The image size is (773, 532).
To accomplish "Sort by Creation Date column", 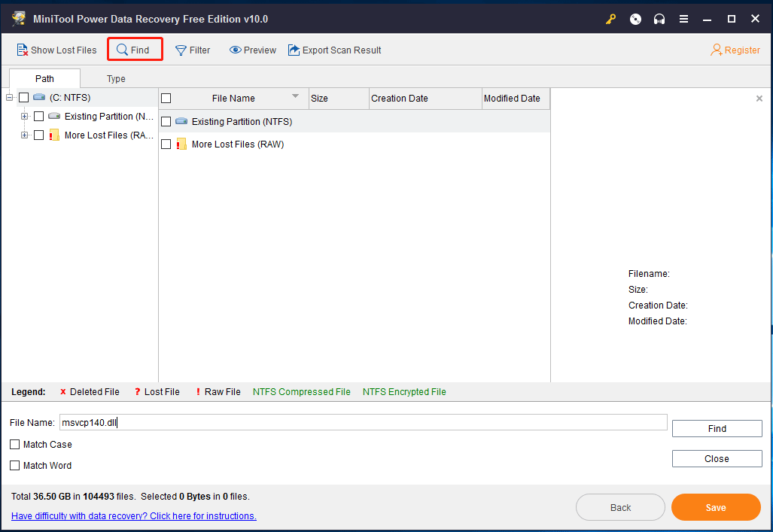I will click(x=425, y=98).
